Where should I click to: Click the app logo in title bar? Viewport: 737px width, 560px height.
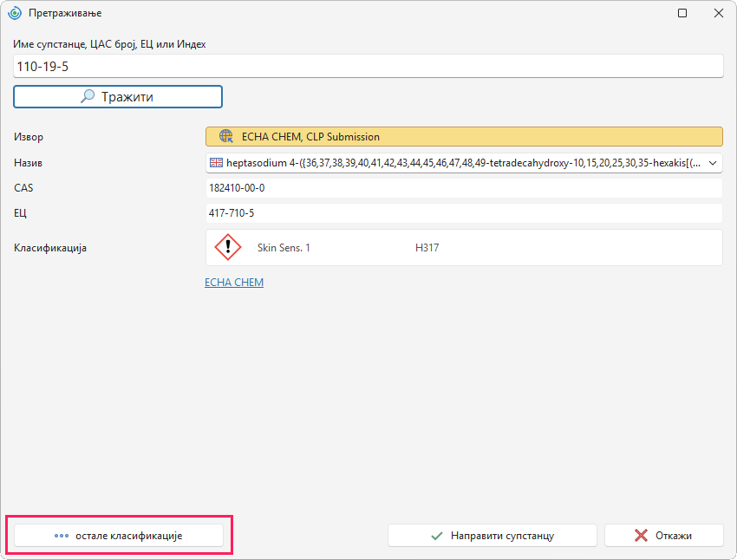(15, 13)
